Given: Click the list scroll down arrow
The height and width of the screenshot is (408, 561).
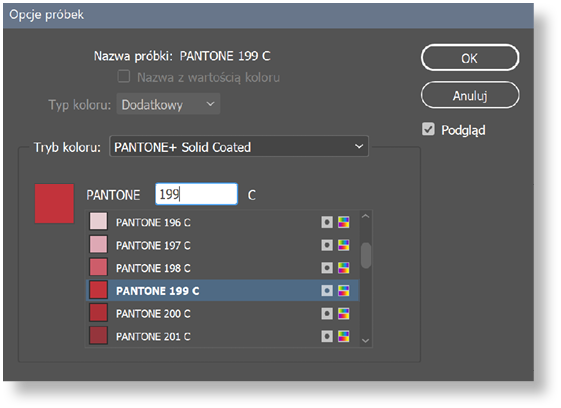Looking at the screenshot, I should pos(365,341).
